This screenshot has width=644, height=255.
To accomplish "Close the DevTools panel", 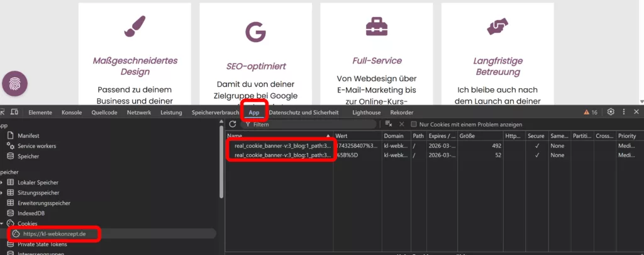I will click(x=636, y=112).
